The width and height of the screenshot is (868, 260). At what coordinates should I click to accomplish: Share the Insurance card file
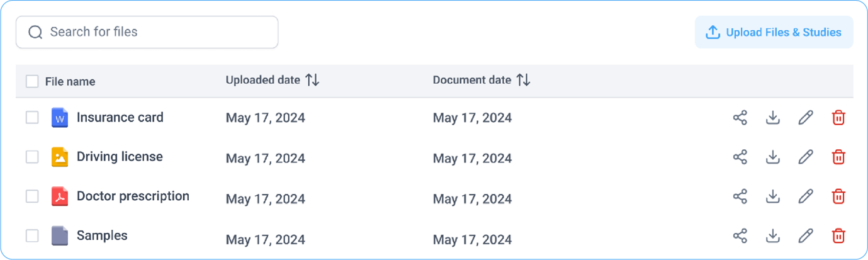(x=740, y=118)
